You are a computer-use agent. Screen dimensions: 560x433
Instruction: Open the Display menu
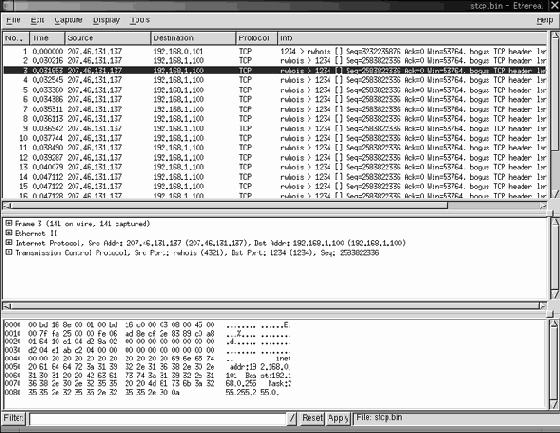pyautogui.click(x=106, y=20)
